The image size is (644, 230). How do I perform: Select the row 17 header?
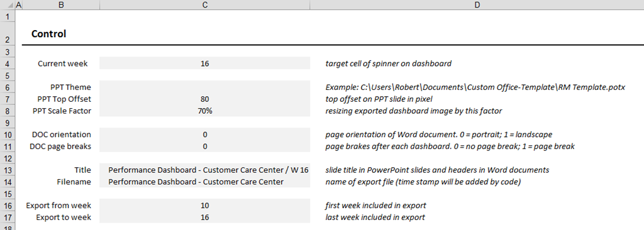[8, 217]
